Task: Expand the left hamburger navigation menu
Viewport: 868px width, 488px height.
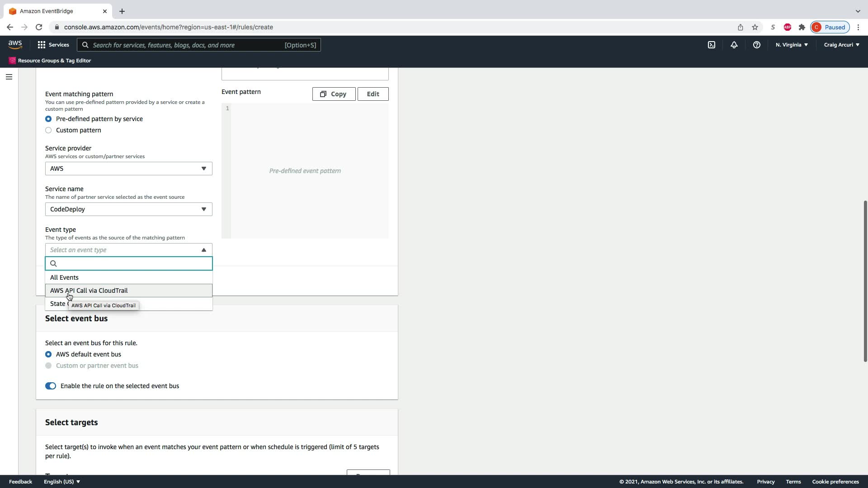Action: click(x=9, y=77)
